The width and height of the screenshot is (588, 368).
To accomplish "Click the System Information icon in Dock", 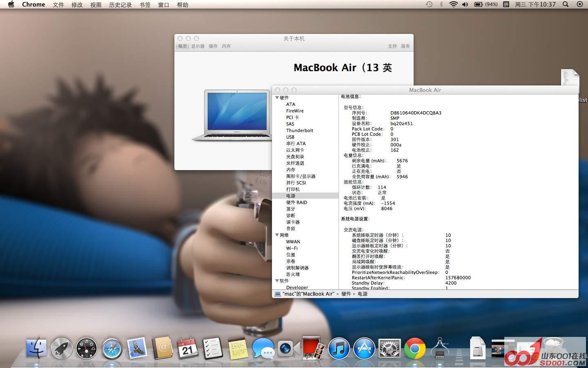I will pos(440,348).
